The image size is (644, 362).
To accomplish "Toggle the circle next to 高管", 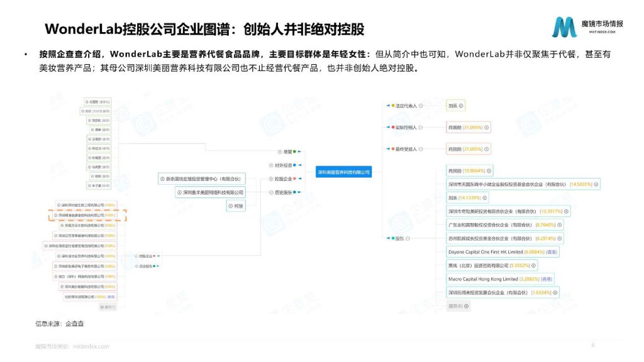I will tap(280, 152).
